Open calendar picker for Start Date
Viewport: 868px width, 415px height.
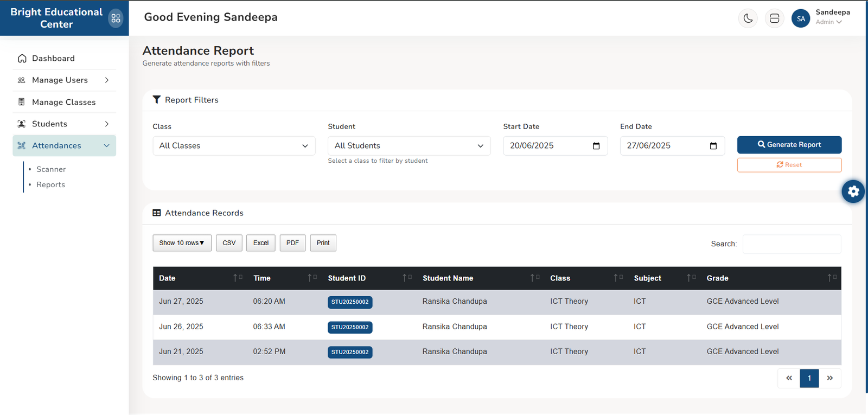pos(596,146)
